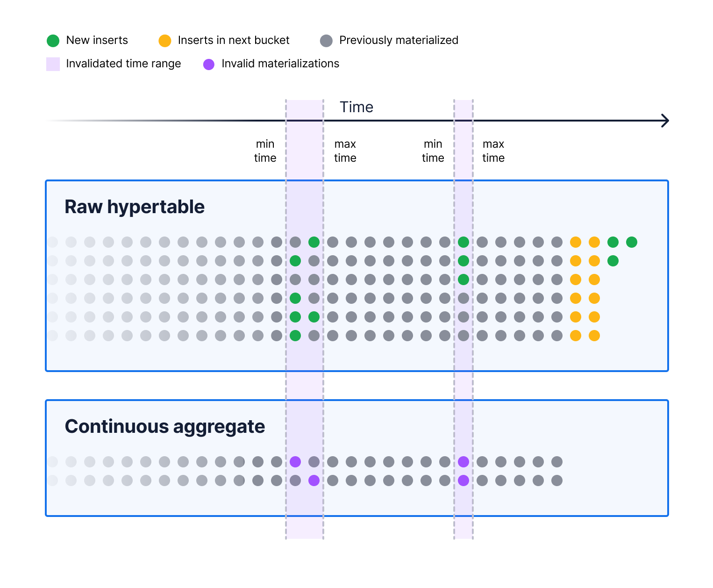Click the New inserts legend text
The height and width of the screenshot is (588, 713).
97,40
